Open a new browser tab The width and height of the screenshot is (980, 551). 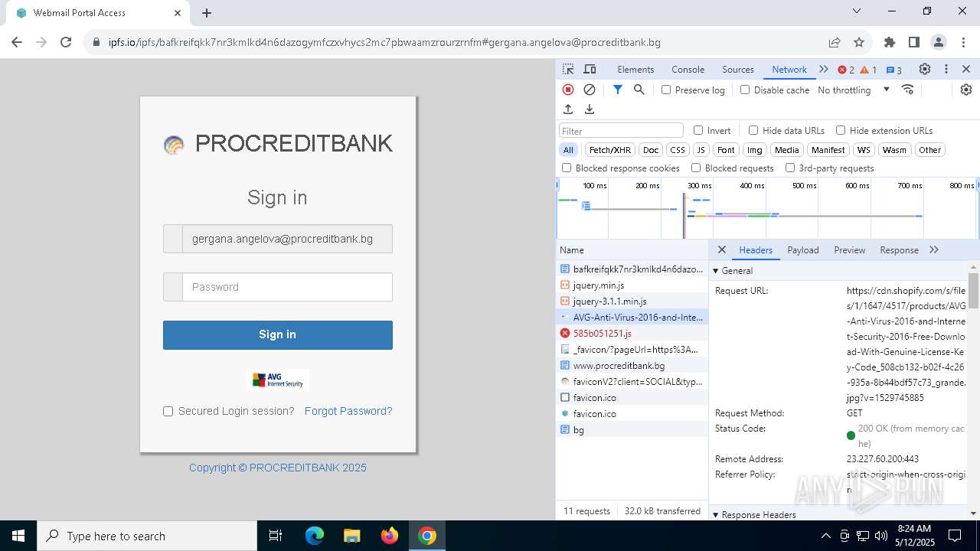(x=207, y=13)
